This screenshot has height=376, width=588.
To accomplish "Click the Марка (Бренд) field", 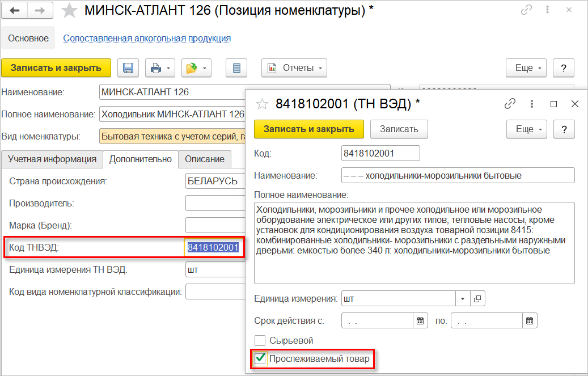I will [215, 225].
